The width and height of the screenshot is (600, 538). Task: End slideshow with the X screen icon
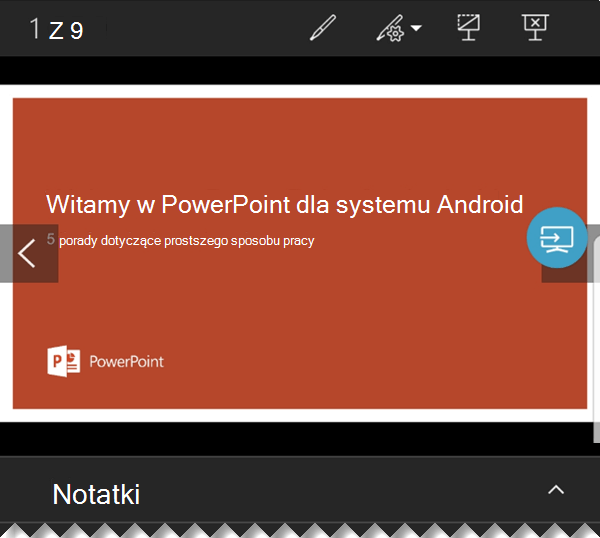pyautogui.click(x=536, y=27)
